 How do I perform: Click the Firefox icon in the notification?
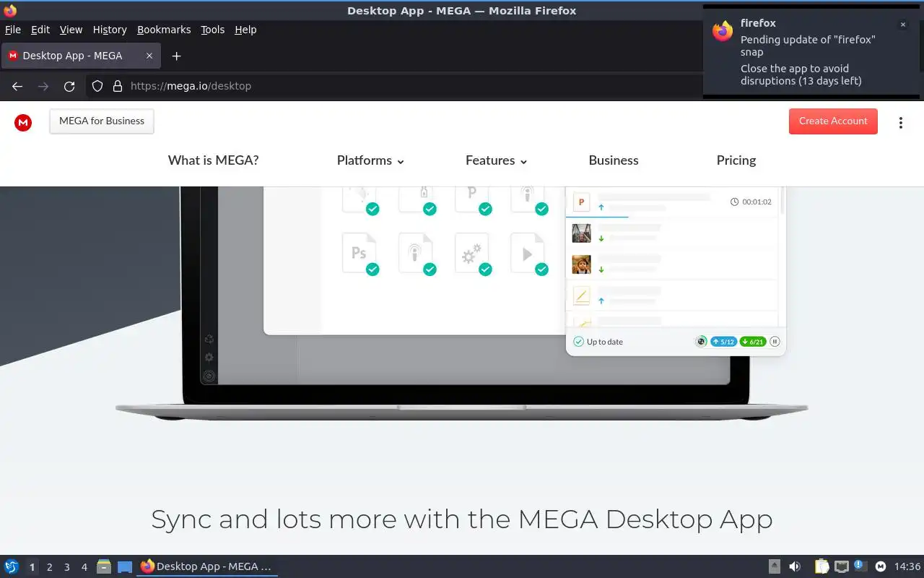coord(723,31)
